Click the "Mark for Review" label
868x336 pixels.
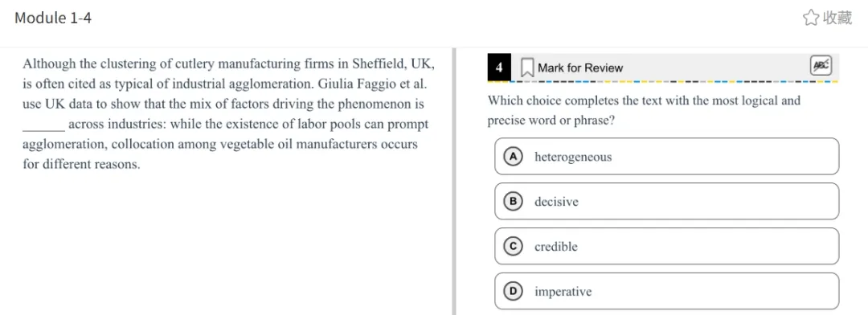(580, 68)
